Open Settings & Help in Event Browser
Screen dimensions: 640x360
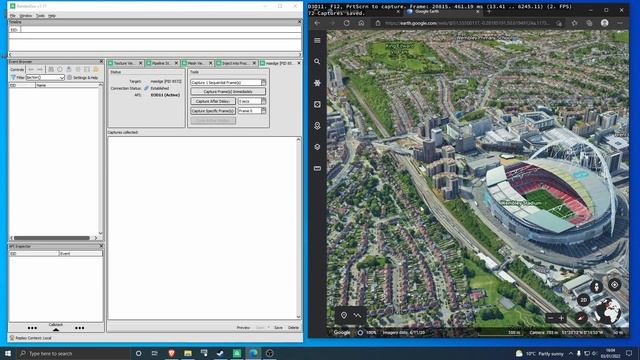click(83, 77)
